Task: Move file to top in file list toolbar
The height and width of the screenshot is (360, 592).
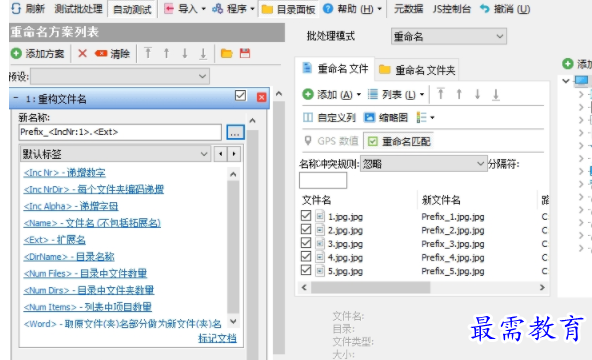Action: (441, 94)
